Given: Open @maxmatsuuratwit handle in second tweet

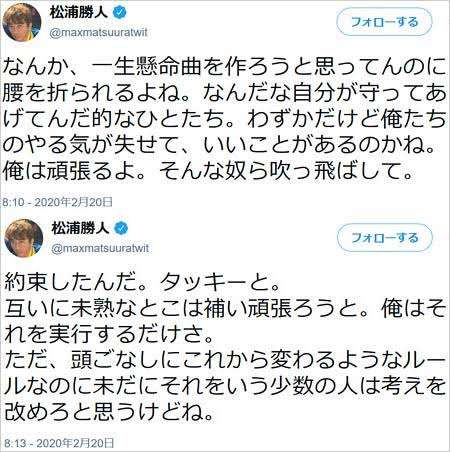Looking at the screenshot, I should coord(100,248).
